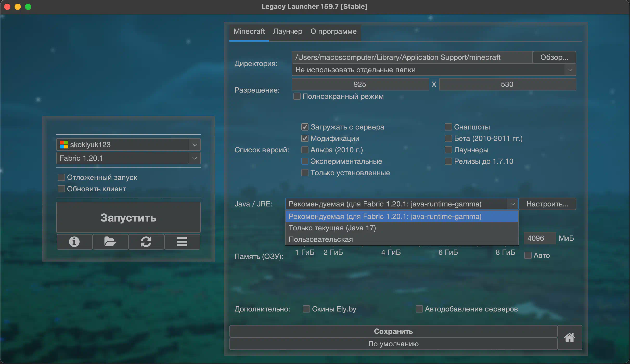
Task: Open the skoklyuk123 account dropdown
Action: [x=128, y=145]
